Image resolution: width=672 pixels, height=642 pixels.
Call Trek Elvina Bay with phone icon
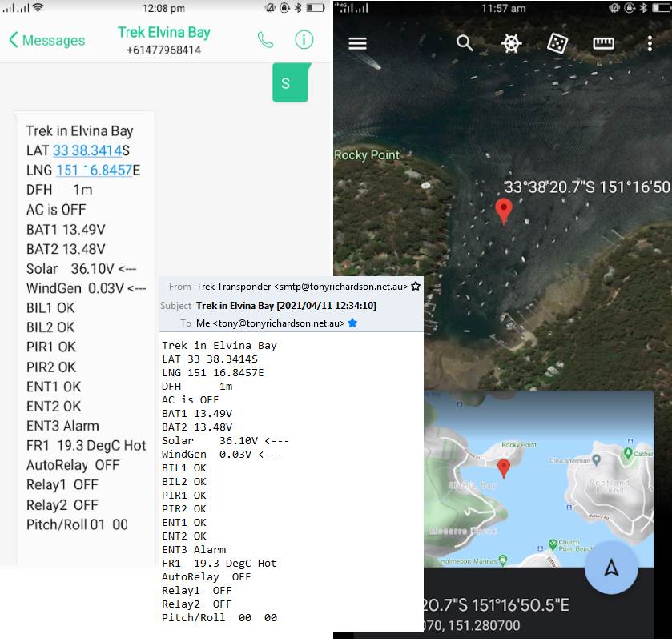coord(265,40)
